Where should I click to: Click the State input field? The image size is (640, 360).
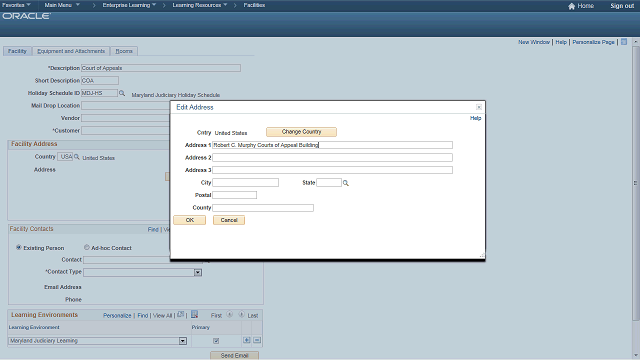tap(329, 182)
